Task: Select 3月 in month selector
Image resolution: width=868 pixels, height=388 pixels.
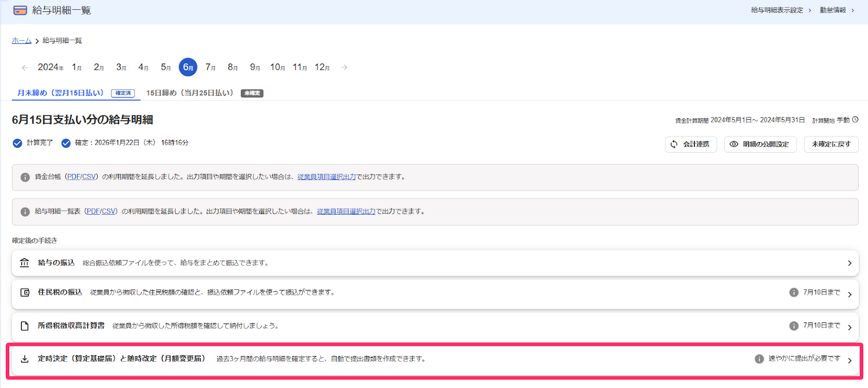Action: point(121,67)
